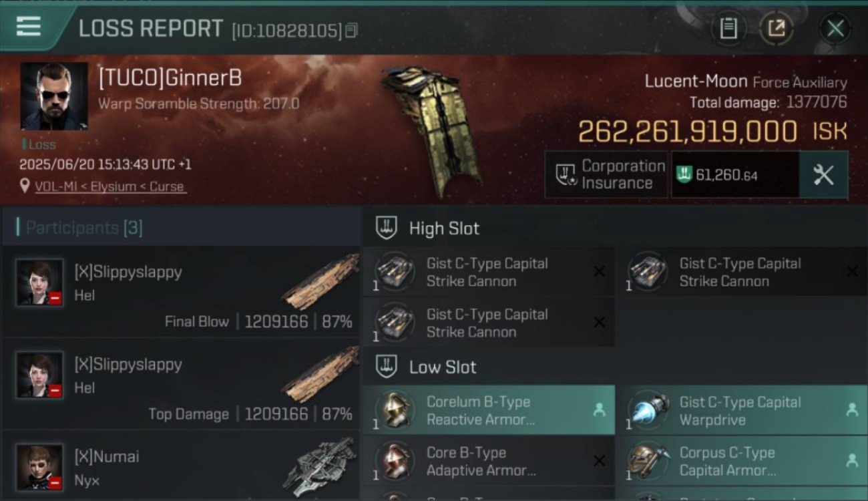Select first Gist C-Type Capital Strike Cannon
This screenshot has height=501, width=868.
coord(489,272)
